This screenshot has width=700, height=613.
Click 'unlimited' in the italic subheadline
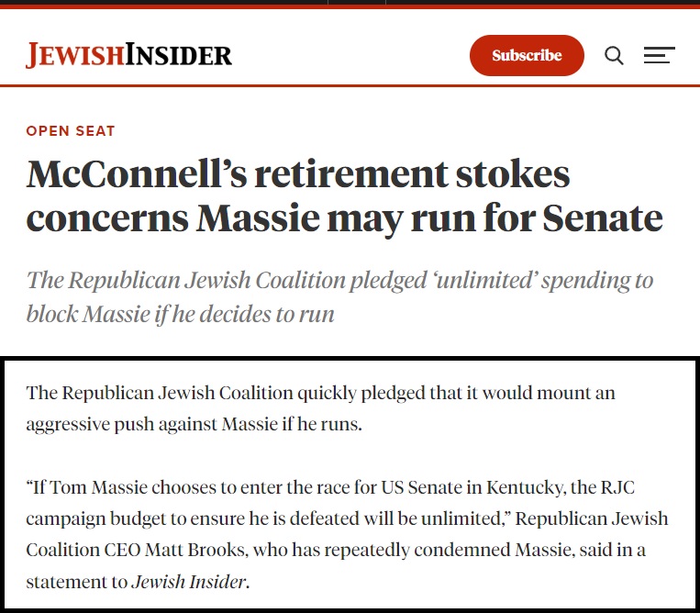pyautogui.click(x=485, y=281)
